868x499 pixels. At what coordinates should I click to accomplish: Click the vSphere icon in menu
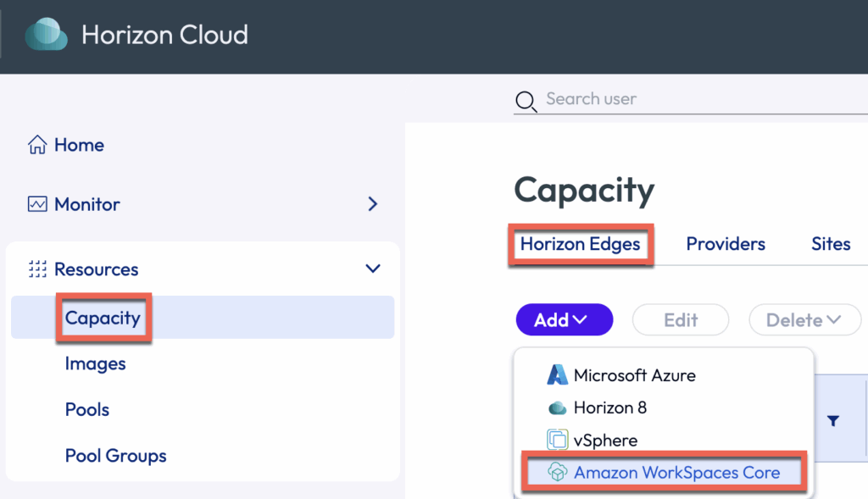click(557, 440)
